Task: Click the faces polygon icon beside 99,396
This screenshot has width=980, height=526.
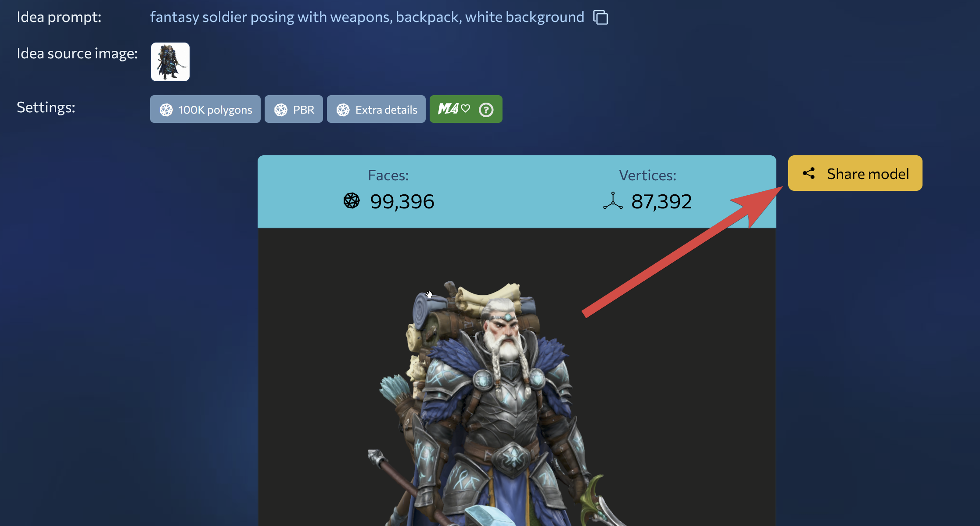Action: click(352, 201)
